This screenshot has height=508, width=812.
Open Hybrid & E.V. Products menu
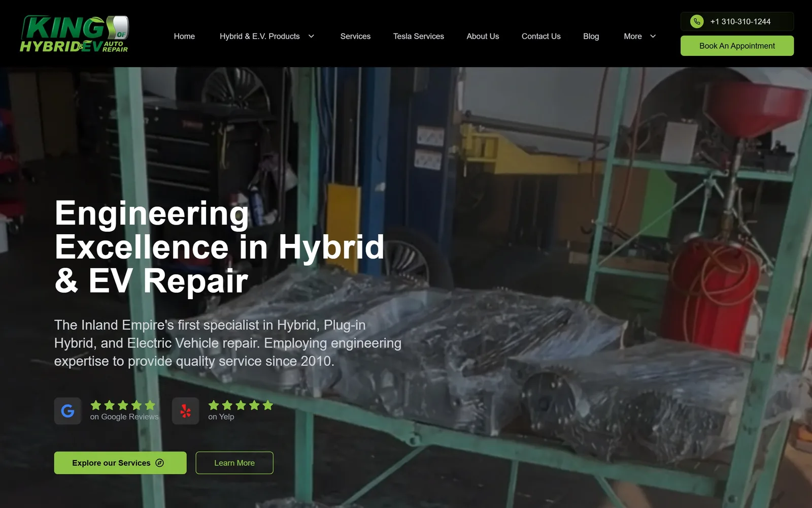pyautogui.click(x=259, y=36)
